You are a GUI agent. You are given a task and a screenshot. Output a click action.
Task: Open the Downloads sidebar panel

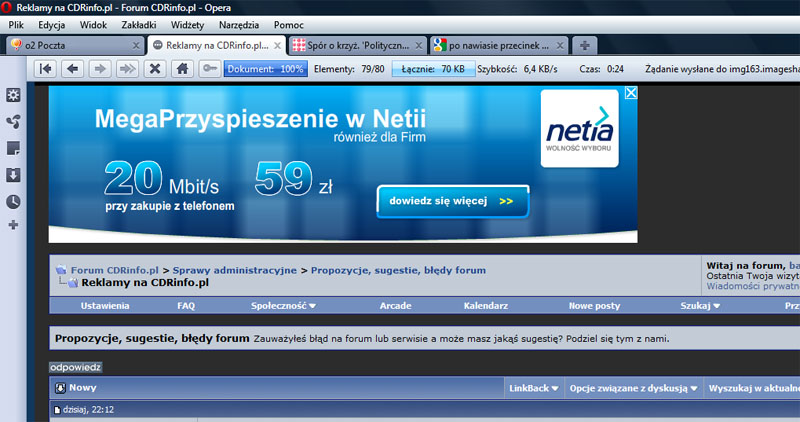pos(13,175)
